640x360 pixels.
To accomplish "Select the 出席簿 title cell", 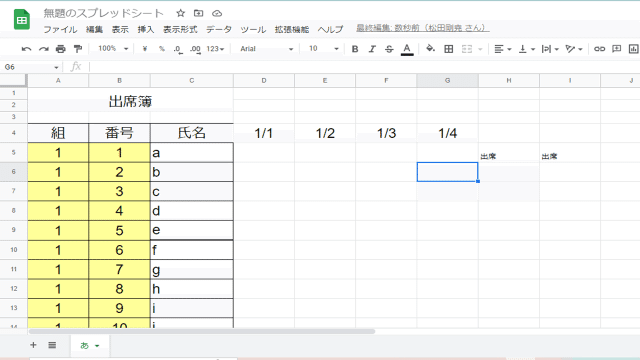I will point(131,101).
